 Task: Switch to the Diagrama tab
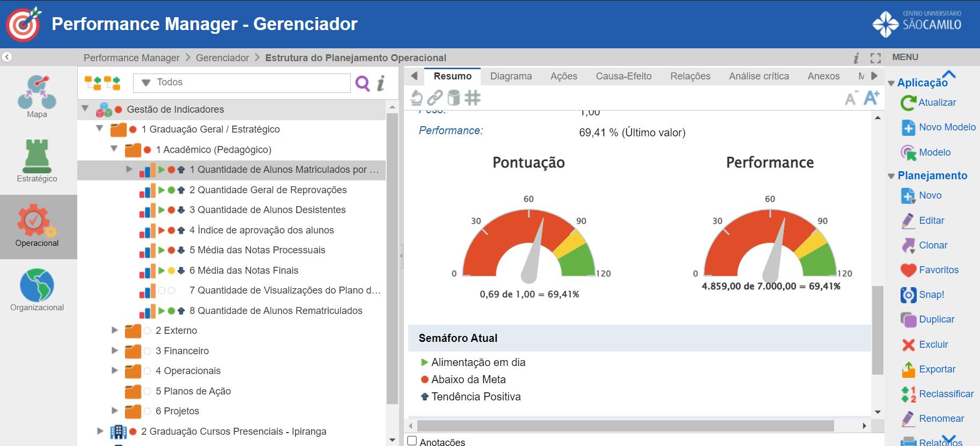click(x=511, y=76)
